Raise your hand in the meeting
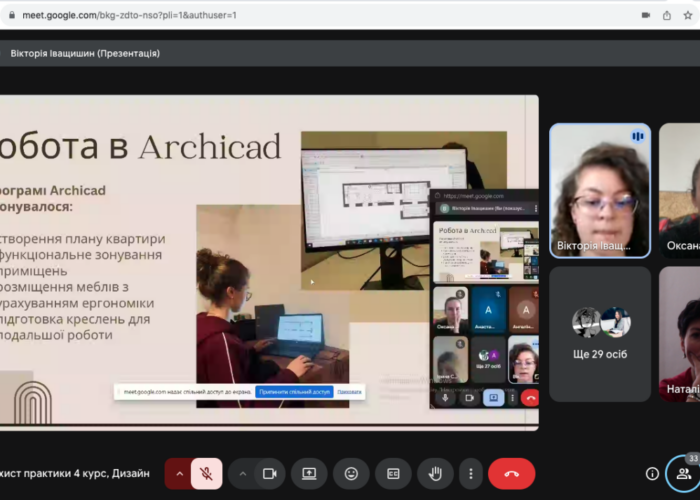 435,474
